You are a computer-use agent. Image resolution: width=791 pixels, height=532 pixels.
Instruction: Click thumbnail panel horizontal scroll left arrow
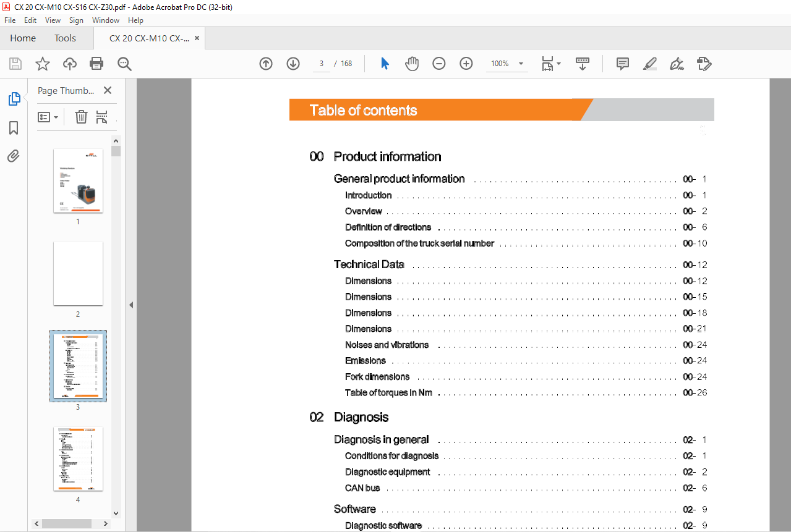tap(37, 523)
